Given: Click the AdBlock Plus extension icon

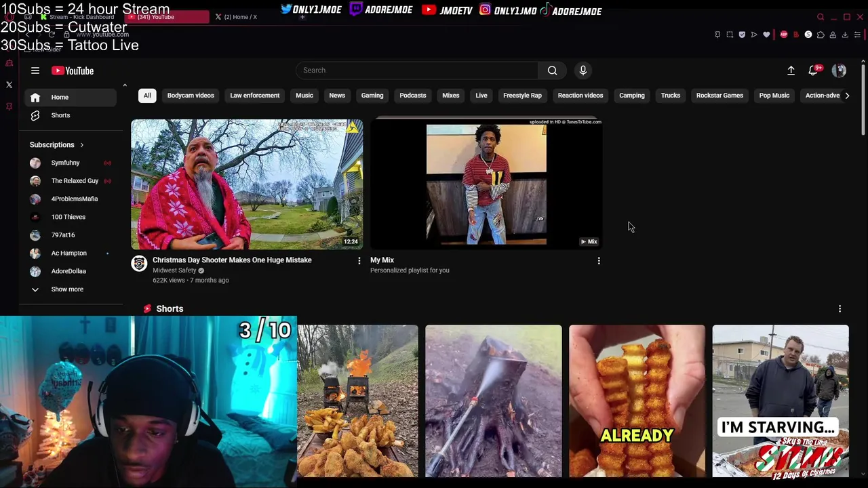Looking at the screenshot, I should (784, 35).
